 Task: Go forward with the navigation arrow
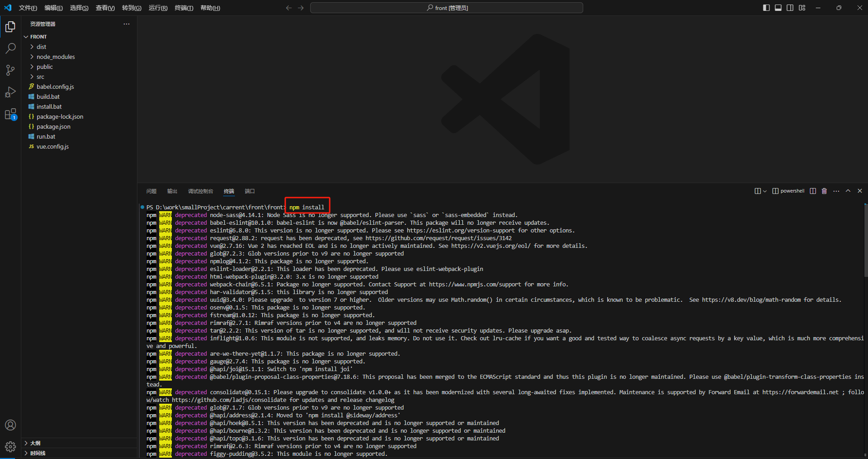[301, 8]
